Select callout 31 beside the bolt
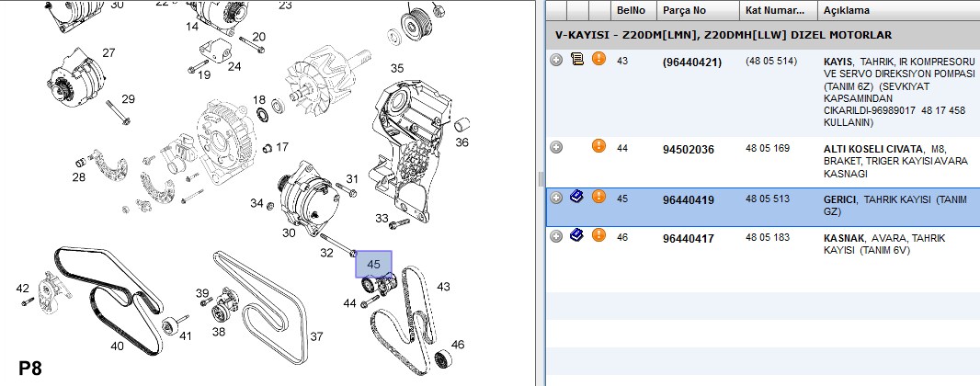 [352, 178]
